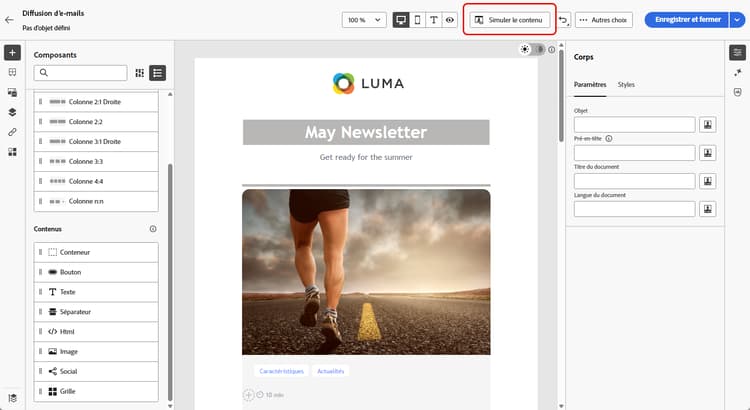Switch components to grid view

[x=140, y=73]
